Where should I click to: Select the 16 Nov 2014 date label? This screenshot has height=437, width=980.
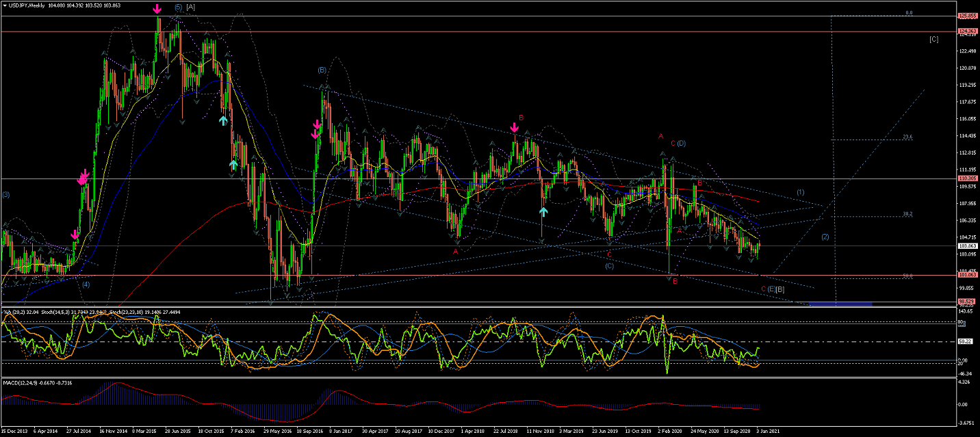coord(112,432)
